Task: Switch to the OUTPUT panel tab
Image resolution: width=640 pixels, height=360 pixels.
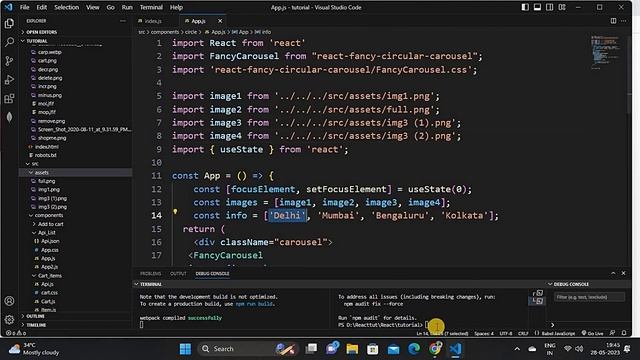Action: [178, 273]
